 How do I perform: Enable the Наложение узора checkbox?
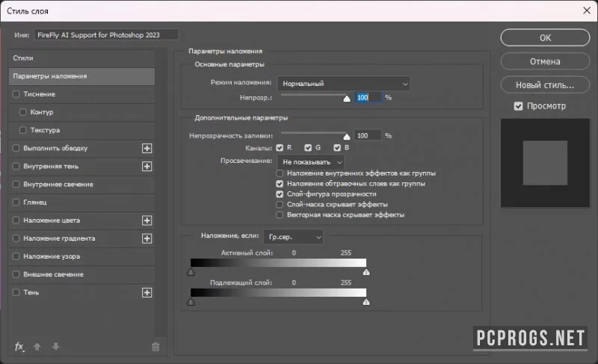[x=16, y=256]
